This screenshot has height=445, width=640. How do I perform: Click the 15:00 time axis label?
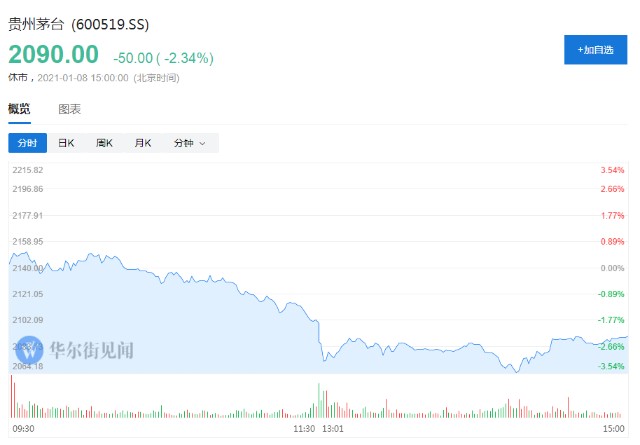click(613, 429)
